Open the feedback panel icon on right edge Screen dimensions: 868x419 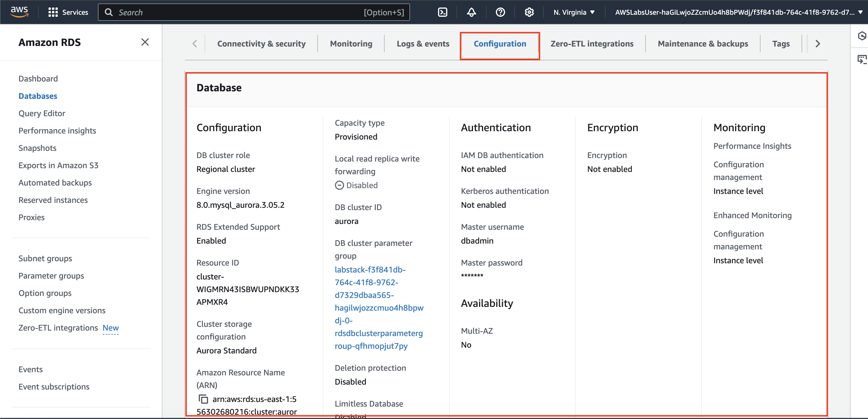click(862, 59)
